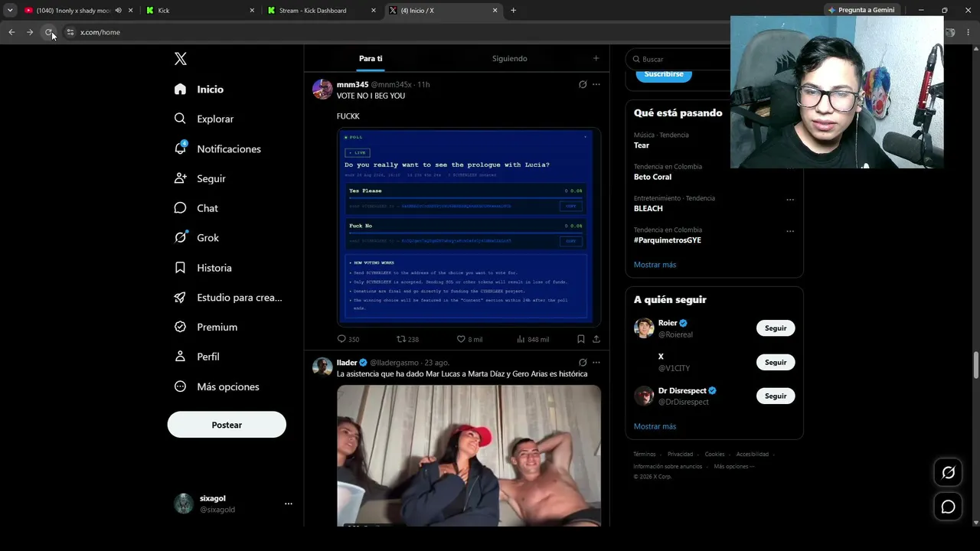980x551 pixels.
Task: Click the X logo in the sidebar
Action: tap(181, 59)
